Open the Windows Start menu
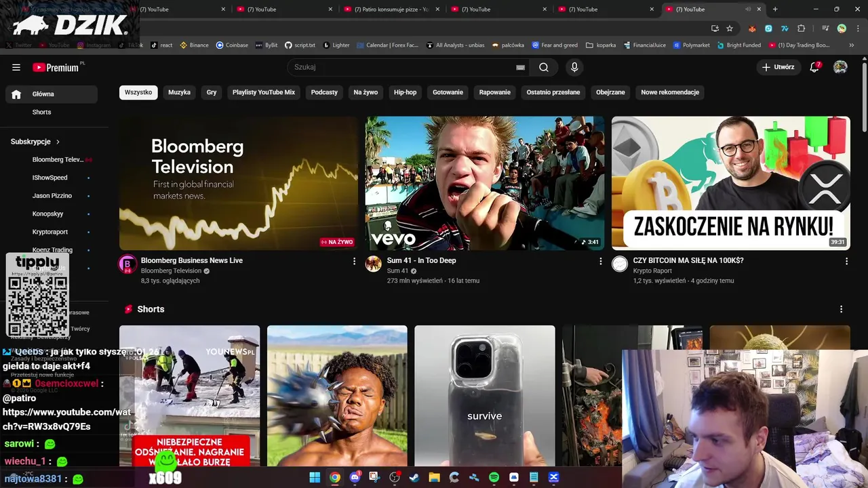 (315, 477)
